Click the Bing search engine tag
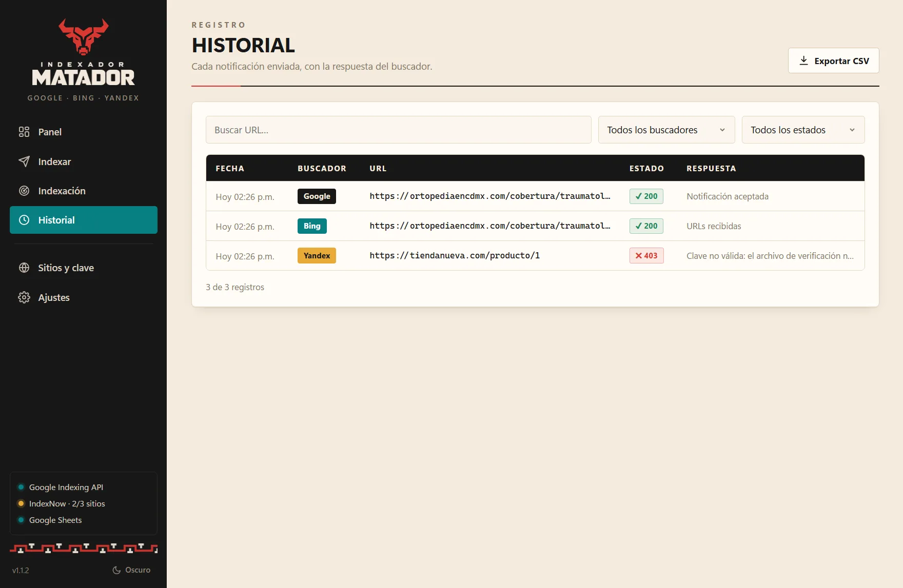This screenshot has width=903, height=588. (312, 226)
